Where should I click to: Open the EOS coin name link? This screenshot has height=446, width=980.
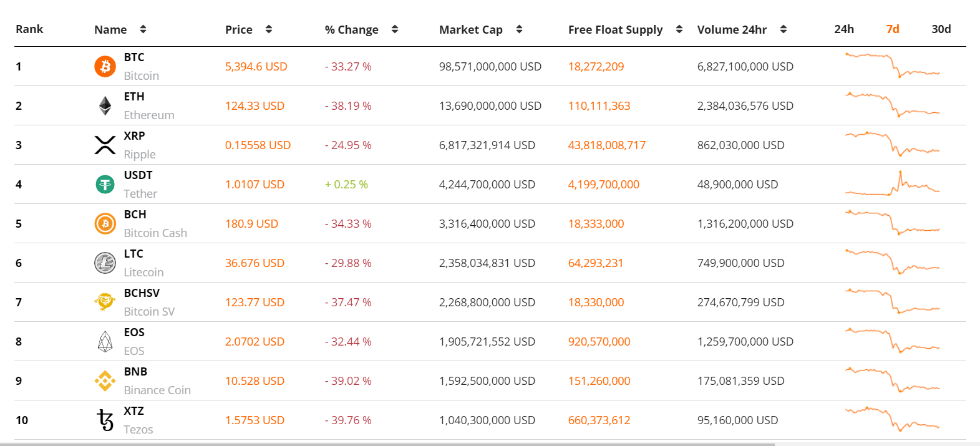click(134, 351)
